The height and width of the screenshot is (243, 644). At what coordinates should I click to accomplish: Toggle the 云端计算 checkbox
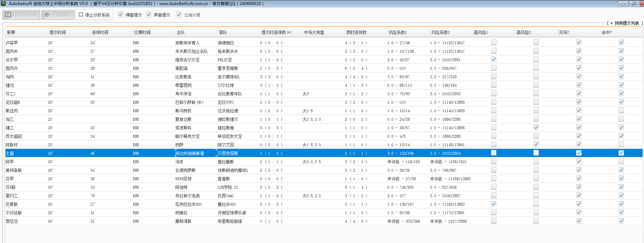click(179, 15)
